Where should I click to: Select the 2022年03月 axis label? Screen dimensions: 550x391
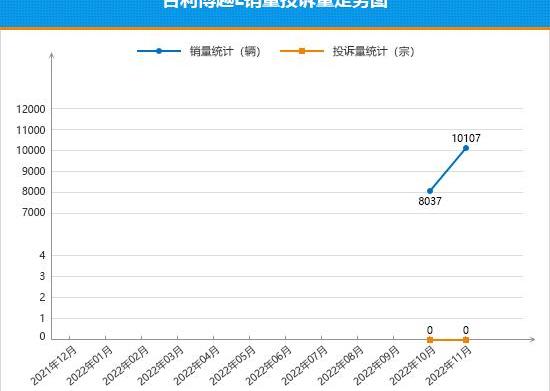(x=161, y=365)
